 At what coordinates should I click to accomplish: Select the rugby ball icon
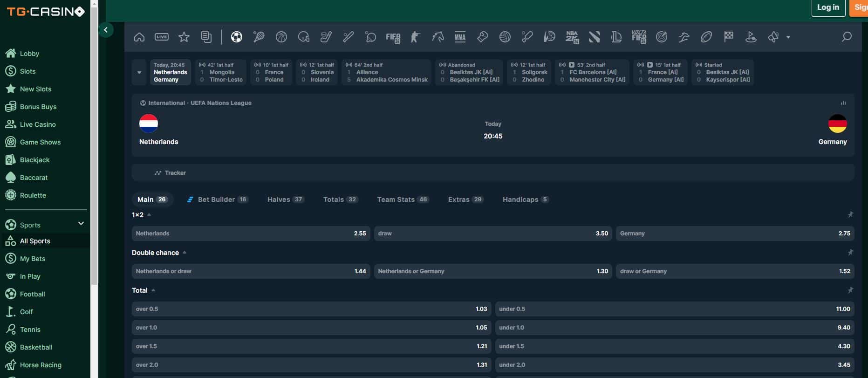click(x=706, y=37)
